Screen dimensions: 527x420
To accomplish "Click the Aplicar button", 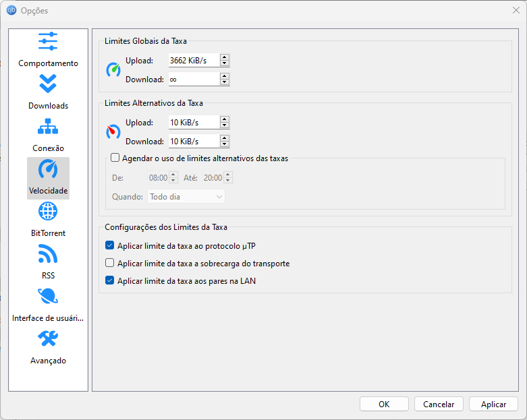I will coord(493,404).
